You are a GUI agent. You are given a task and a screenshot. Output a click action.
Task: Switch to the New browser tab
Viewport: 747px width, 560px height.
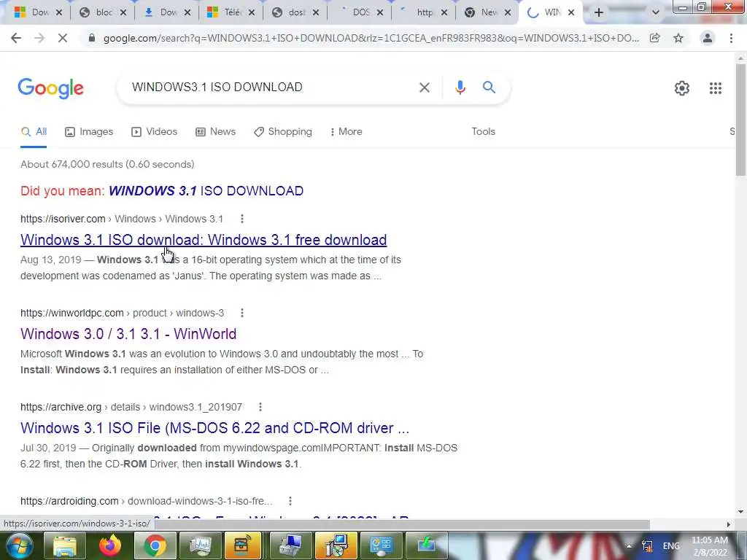(x=484, y=12)
